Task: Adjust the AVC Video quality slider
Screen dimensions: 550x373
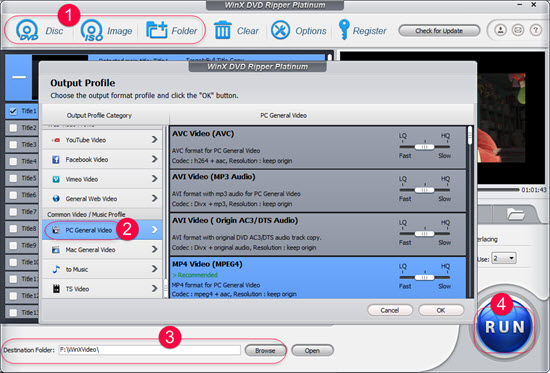Action: tap(424, 147)
